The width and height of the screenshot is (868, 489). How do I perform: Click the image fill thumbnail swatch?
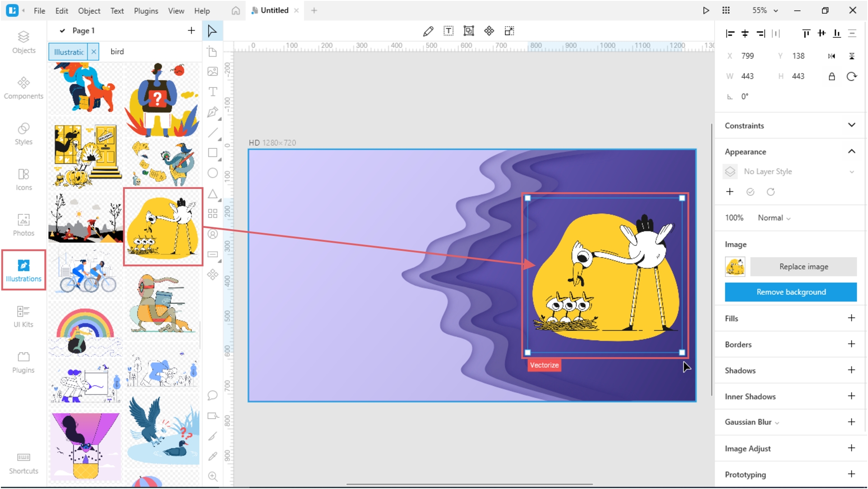pyautogui.click(x=735, y=267)
